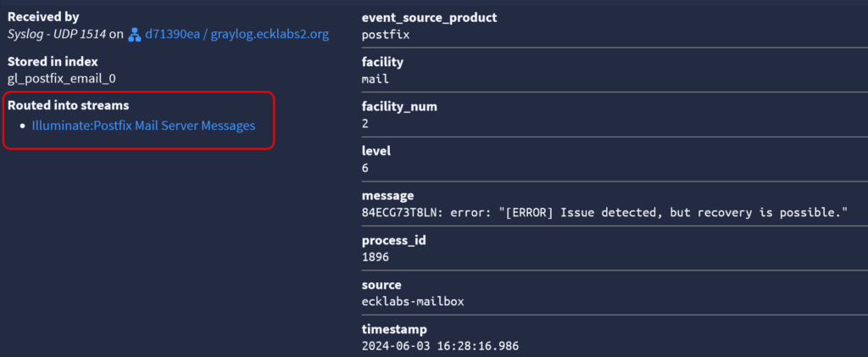868x357 pixels.
Task: Select the ecklabs-mailbox source value
Action: point(412,302)
